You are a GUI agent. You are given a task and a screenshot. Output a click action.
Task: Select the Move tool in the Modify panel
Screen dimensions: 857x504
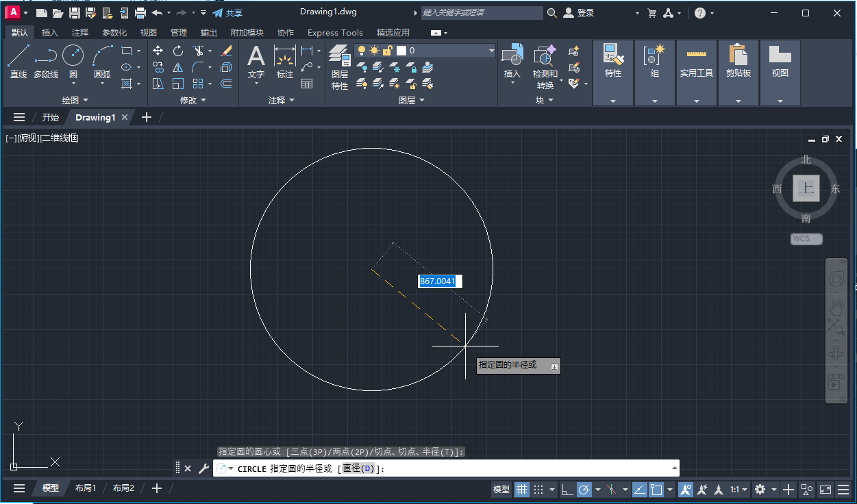pos(158,51)
